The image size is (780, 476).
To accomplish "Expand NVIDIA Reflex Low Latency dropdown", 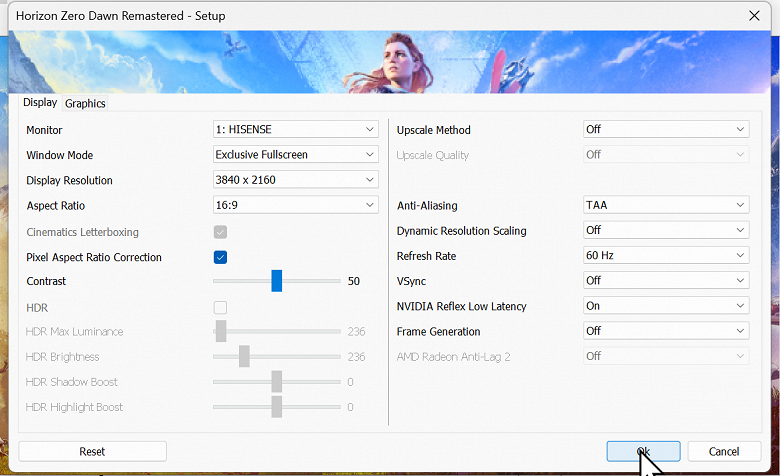I will 665,307.
